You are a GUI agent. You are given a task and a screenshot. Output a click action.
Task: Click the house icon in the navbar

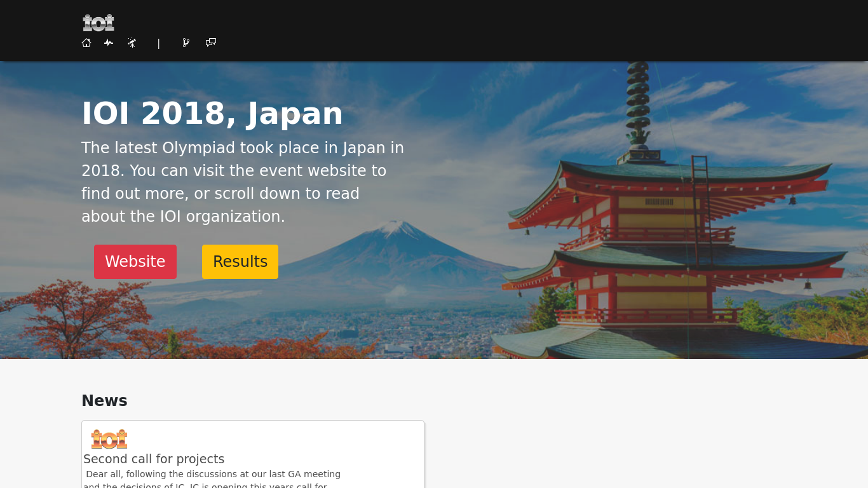point(86,43)
